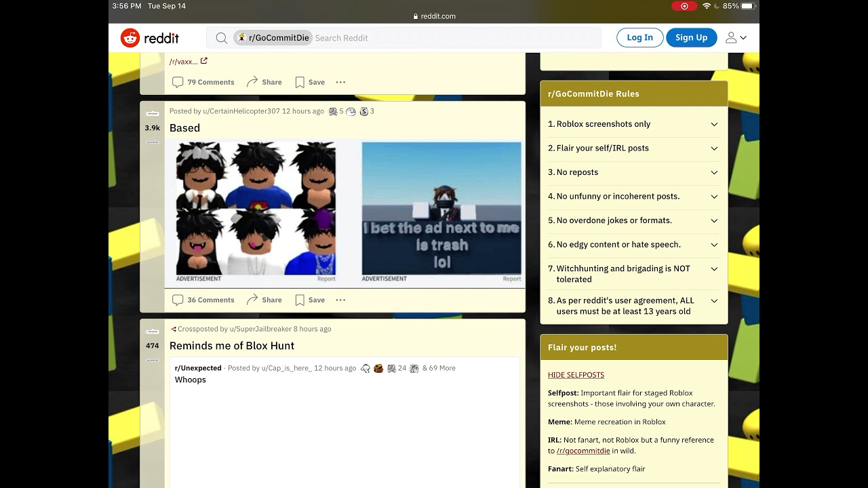Open the Log In page
868x488 pixels.
coord(639,38)
